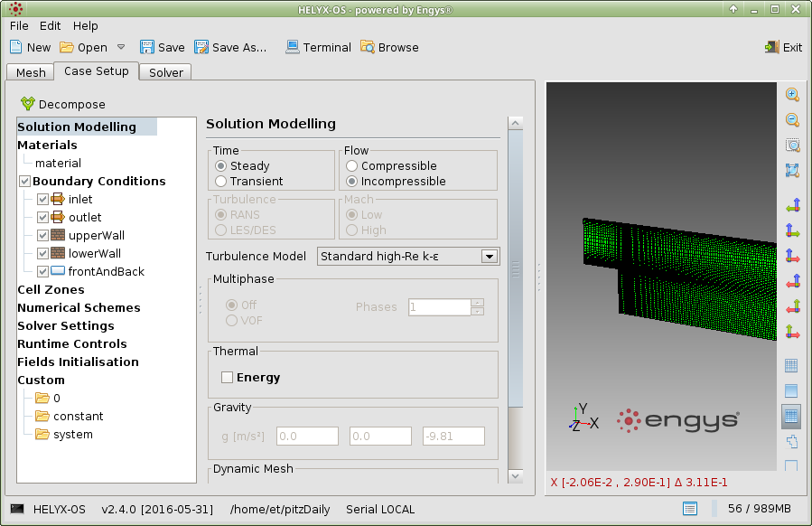This screenshot has height=526, width=812.
Task: Open the Edit menu
Action: (51, 26)
